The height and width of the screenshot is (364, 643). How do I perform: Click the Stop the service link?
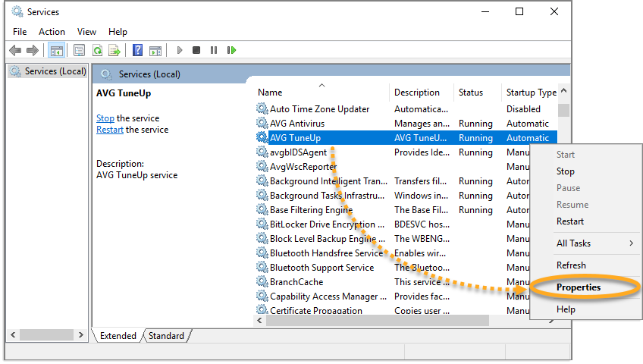click(105, 118)
